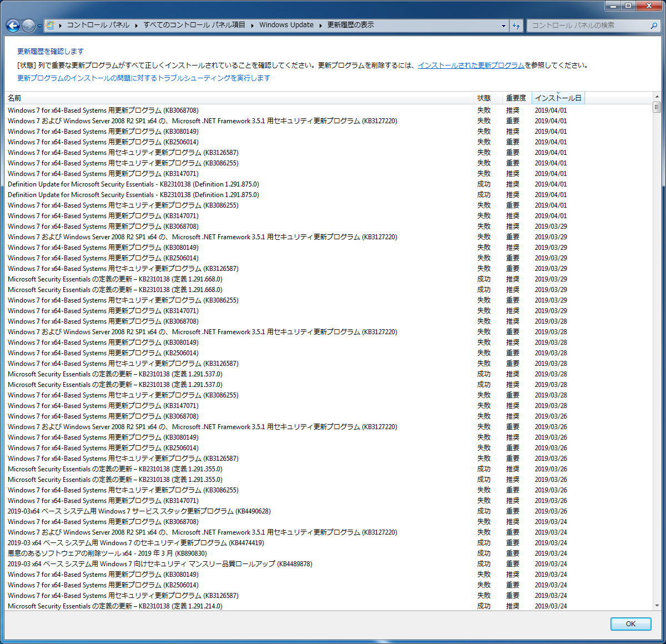This screenshot has width=666, height=644.
Task: Expand the arrow before コントロール パネル breadcrumb
Action: (60, 25)
